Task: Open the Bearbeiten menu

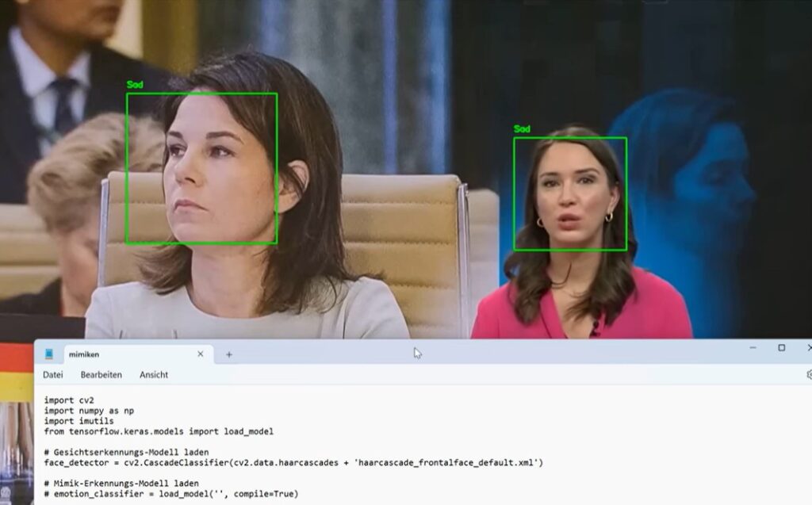Action: 101,374
